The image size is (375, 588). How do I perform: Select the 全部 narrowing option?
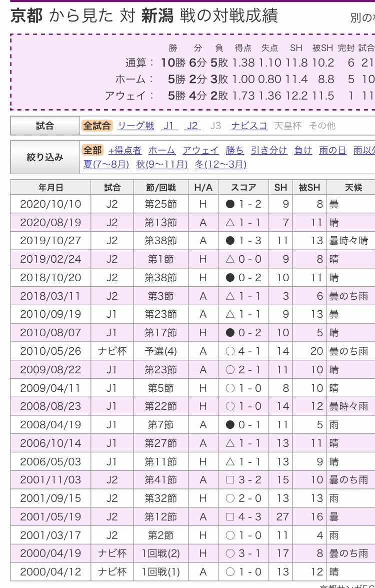click(92, 150)
